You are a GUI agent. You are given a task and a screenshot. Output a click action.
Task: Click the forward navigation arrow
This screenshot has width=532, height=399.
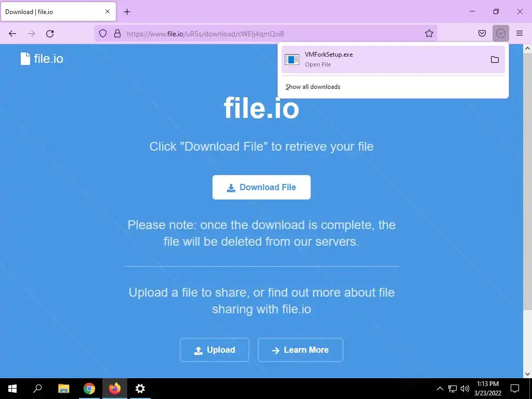coord(31,34)
